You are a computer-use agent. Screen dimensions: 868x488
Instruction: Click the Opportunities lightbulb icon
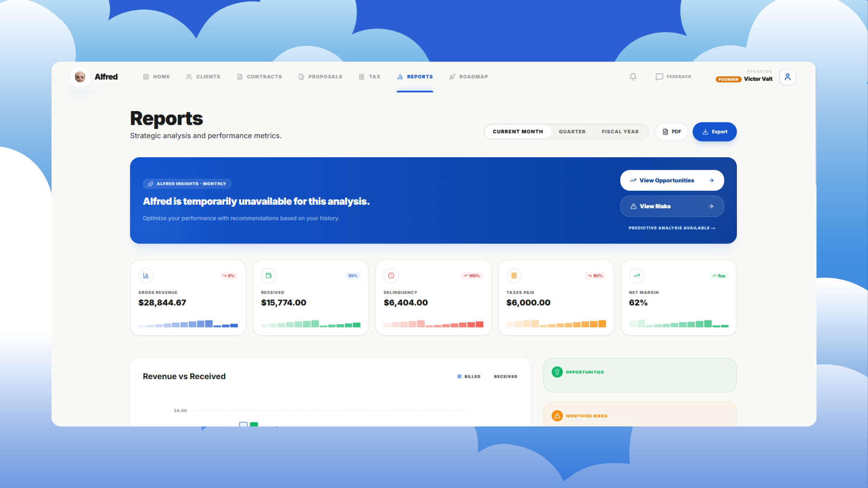pos(557,372)
